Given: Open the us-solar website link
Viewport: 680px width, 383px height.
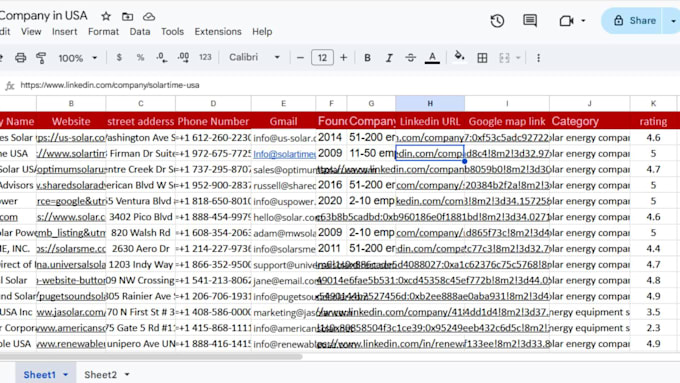Looking at the screenshot, I should point(71,137).
